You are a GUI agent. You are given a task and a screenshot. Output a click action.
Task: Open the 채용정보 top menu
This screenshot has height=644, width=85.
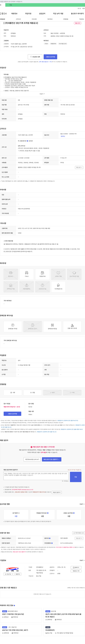[14, 13]
